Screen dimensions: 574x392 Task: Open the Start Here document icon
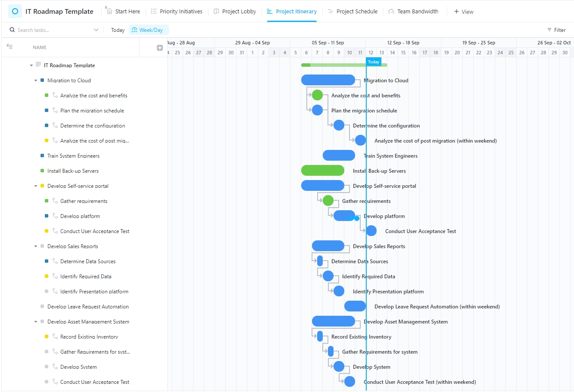(109, 11)
